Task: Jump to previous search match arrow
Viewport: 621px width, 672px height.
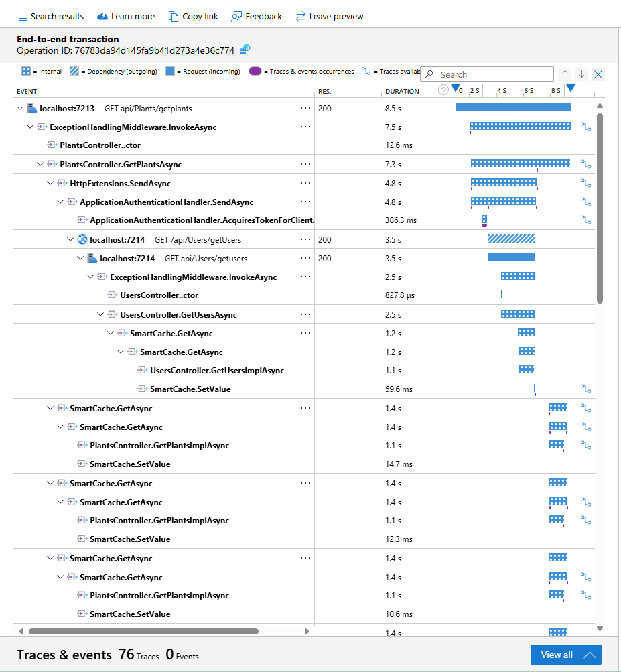Action: tap(565, 74)
